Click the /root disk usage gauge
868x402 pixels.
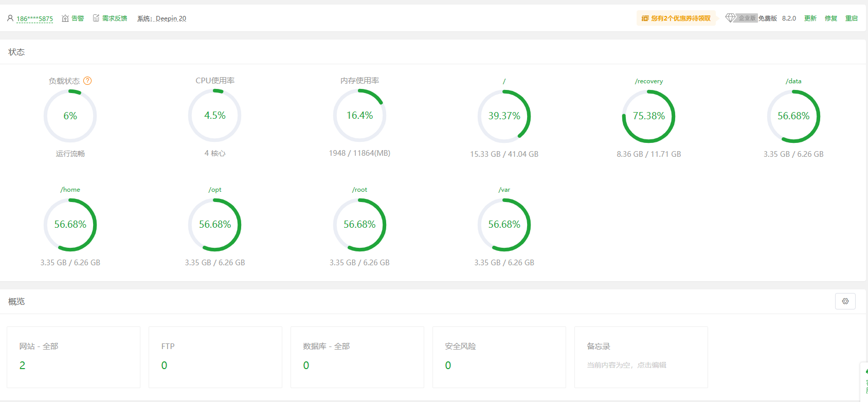pyautogui.click(x=359, y=225)
